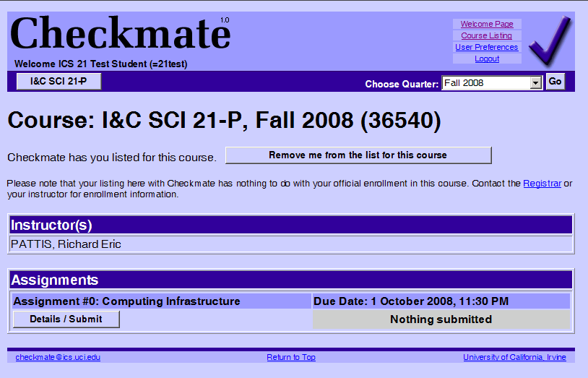Follow the Registrar link
This screenshot has width=588, height=378.
[542, 184]
